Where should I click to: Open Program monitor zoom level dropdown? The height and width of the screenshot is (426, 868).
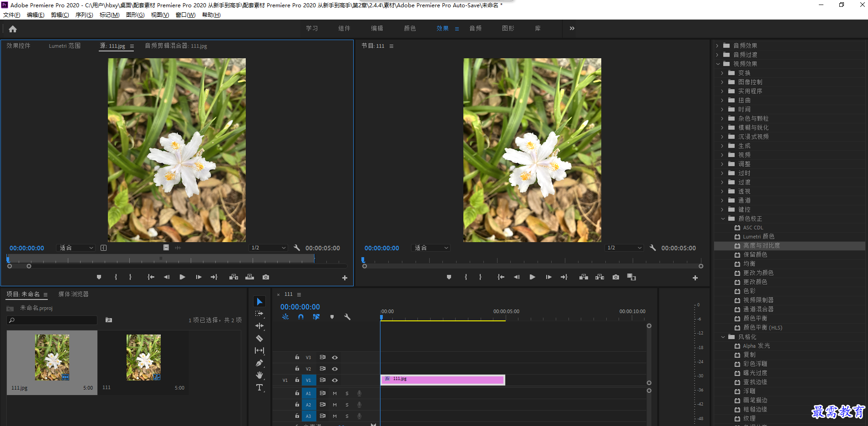pyautogui.click(x=431, y=248)
